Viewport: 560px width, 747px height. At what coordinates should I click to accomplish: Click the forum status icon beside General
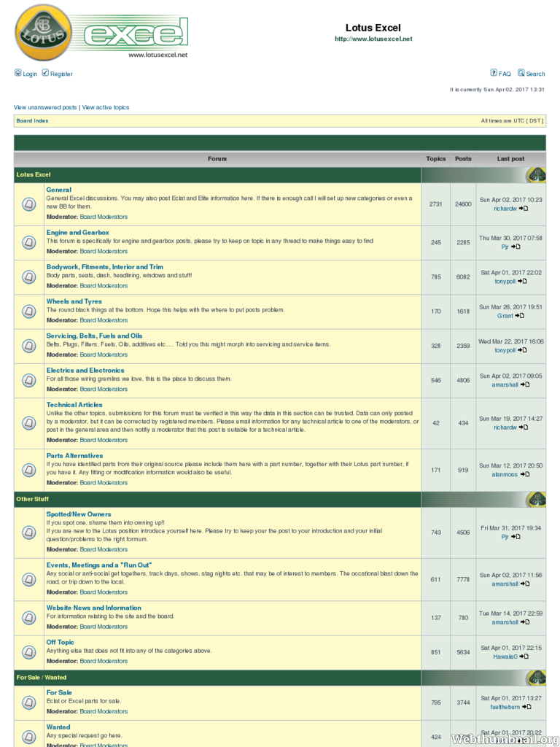(29, 204)
